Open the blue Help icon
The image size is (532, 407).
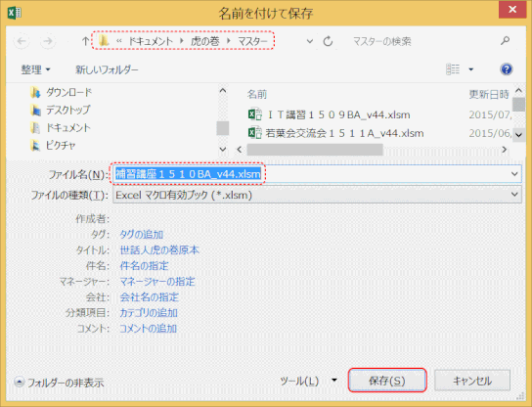click(x=506, y=69)
